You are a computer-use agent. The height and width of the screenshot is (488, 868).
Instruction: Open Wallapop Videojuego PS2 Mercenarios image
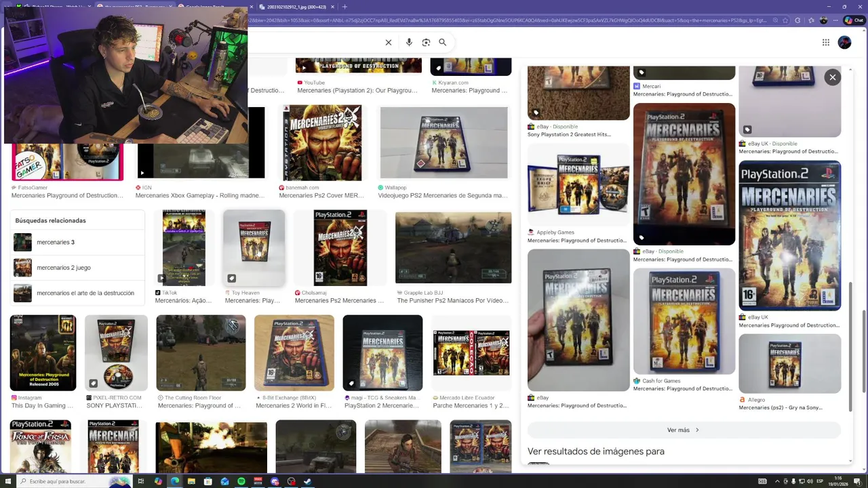tap(444, 142)
